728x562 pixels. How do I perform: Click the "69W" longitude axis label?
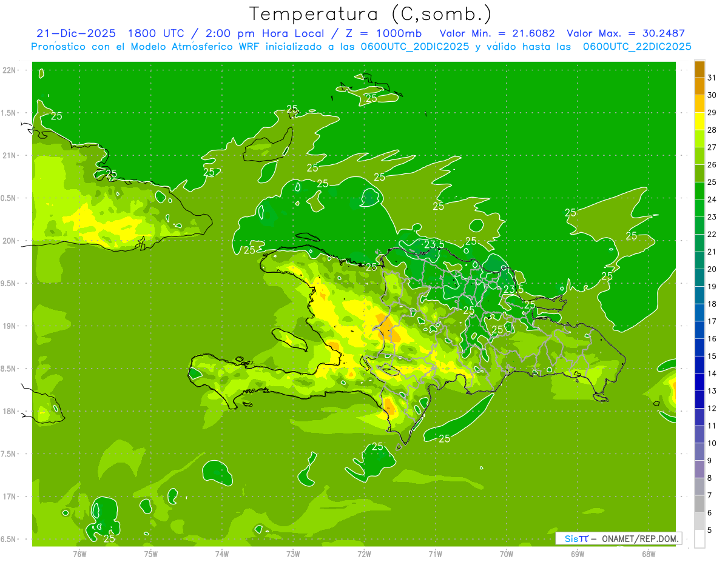(x=578, y=554)
